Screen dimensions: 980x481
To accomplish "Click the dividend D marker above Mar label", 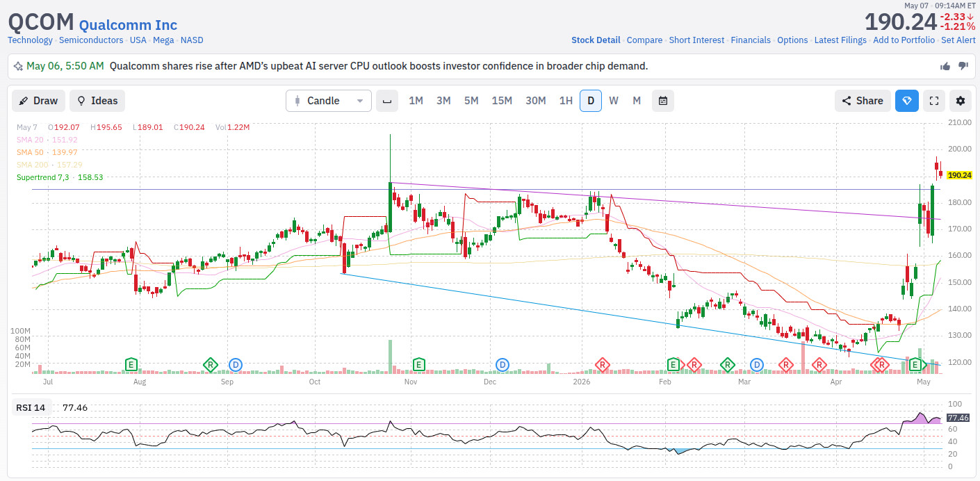I will (x=757, y=364).
